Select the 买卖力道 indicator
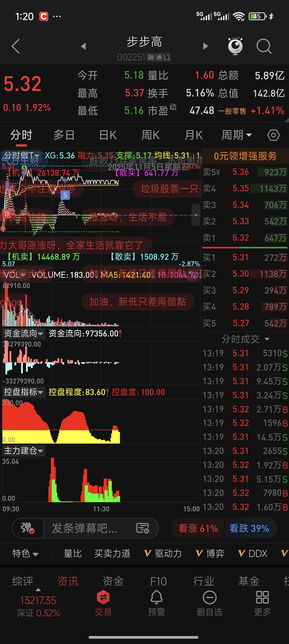The height and width of the screenshot is (644, 289). 112,553
